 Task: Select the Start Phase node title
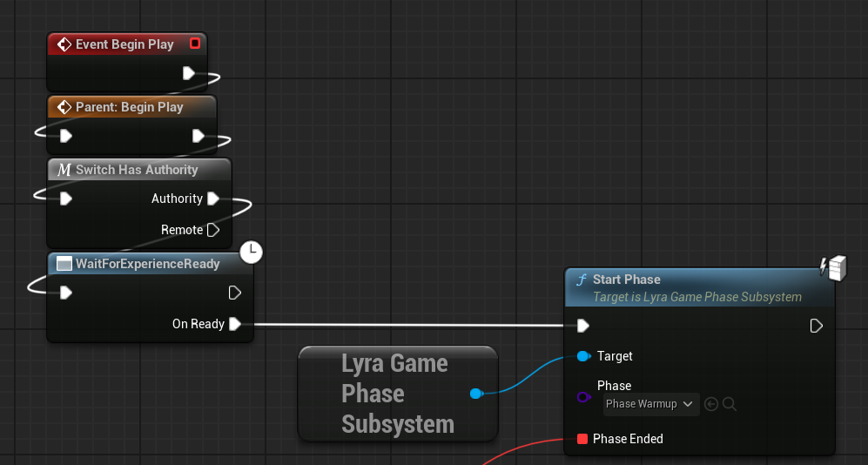(x=627, y=280)
